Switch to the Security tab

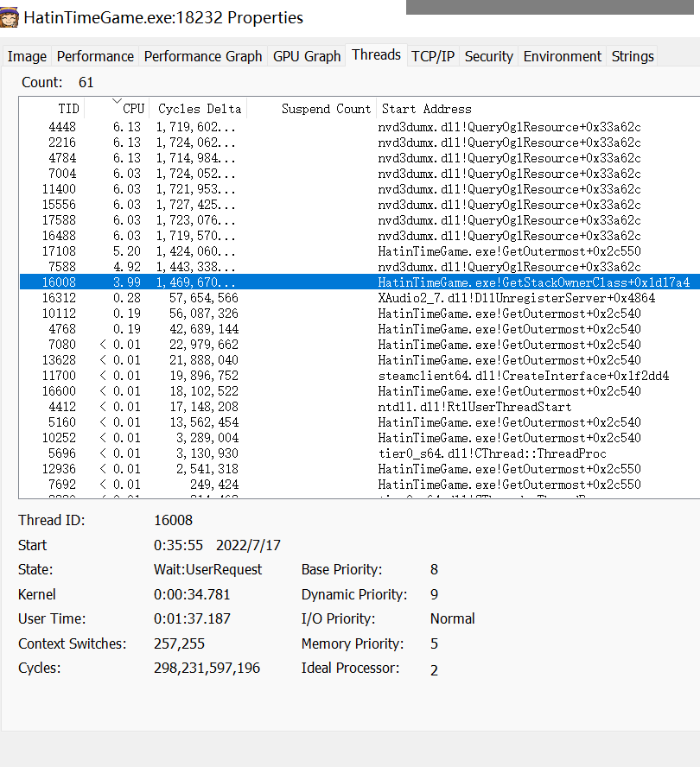click(488, 55)
